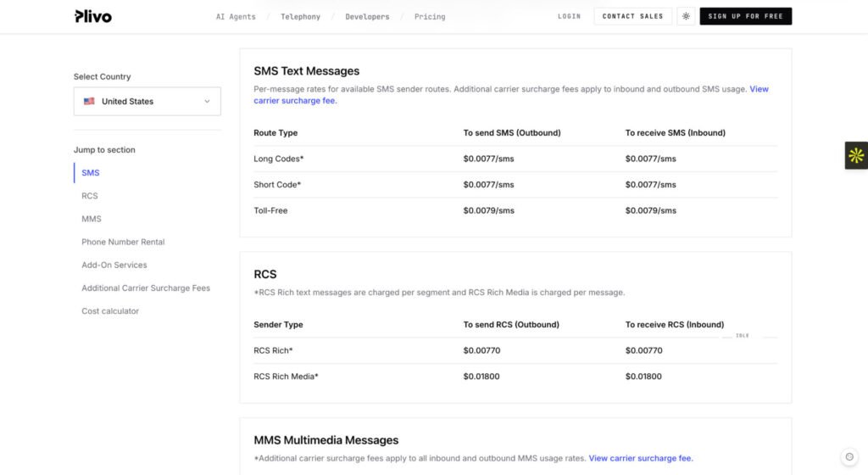Click Long Codes outbound rate $0.0077/sms
Screen dimensions: 868x475
489,159
